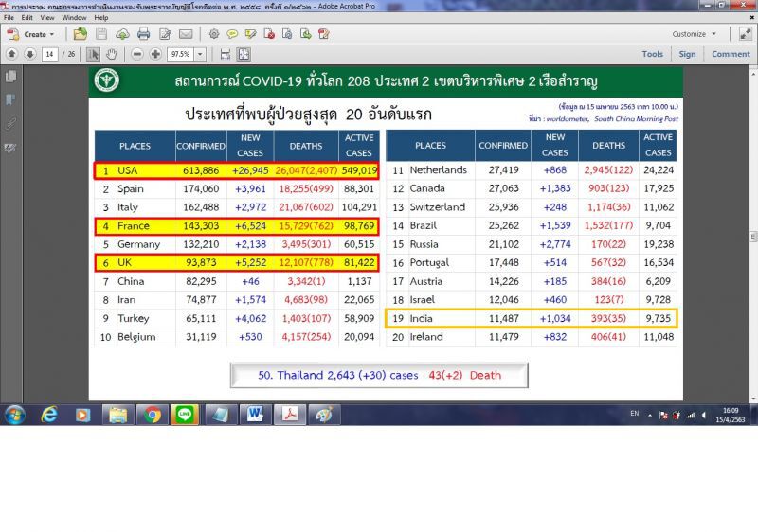
Task: Click the Edit Text and Images icon
Action: click(165, 34)
